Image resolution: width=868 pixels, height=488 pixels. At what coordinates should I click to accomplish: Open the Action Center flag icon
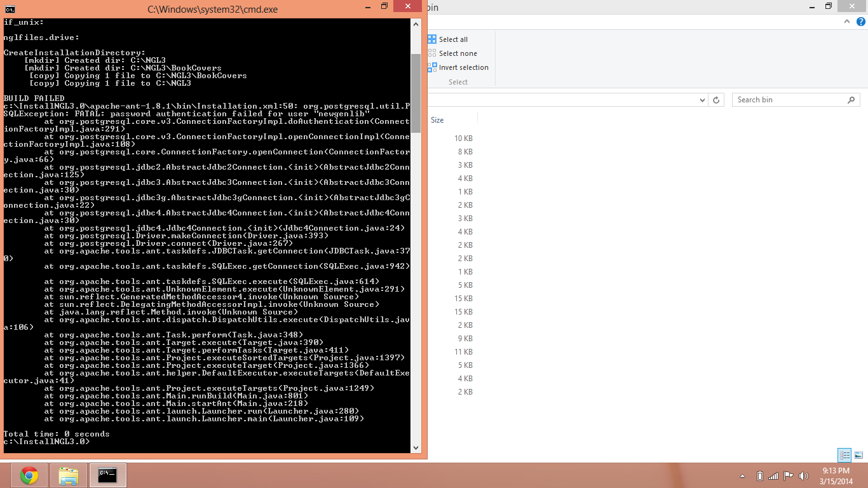click(x=788, y=476)
